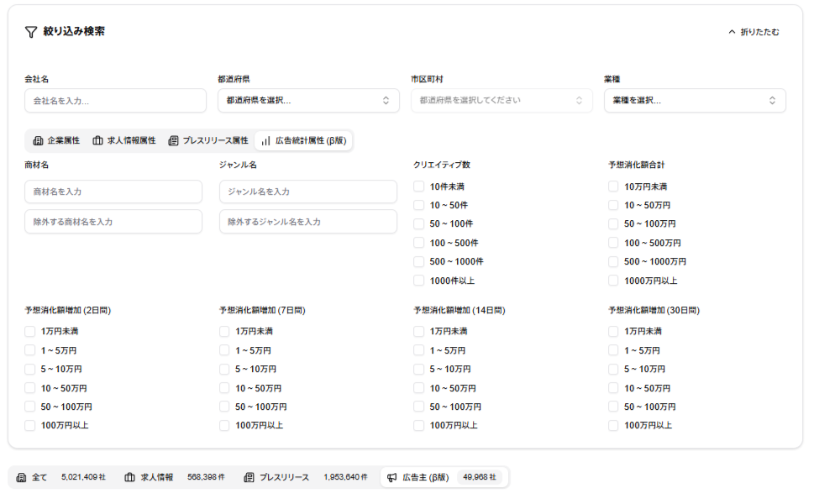Screen dimensions: 814x504
Task: Click the 5,021,409社 count badge
Action: click(83, 477)
